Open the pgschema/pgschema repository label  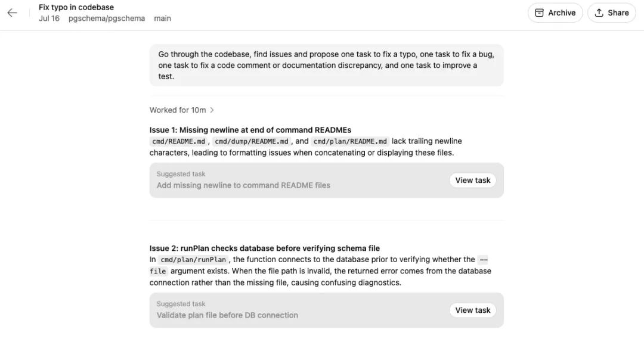point(107,18)
